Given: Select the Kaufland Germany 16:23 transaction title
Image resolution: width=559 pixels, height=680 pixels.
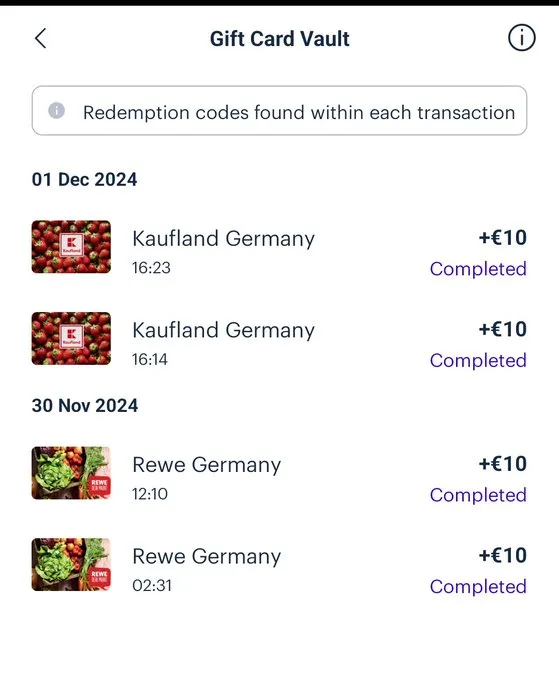Looking at the screenshot, I should pos(223,239).
